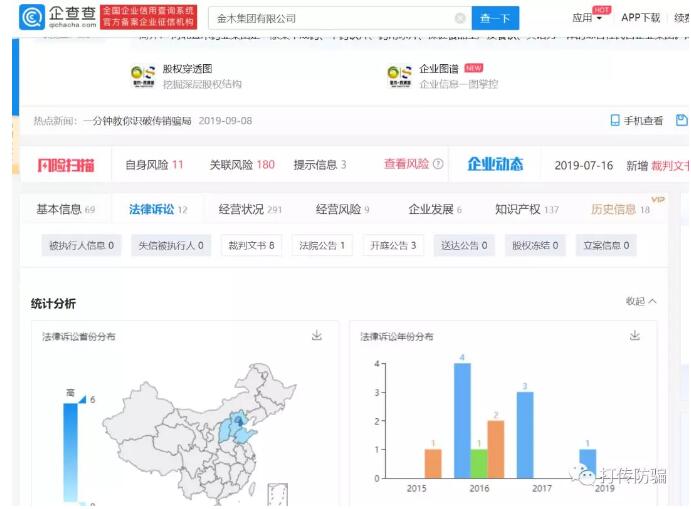This screenshot has height=509, width=691.
Task: Select the 裁判文书 8 filter
Action: (x=251, y=245)
